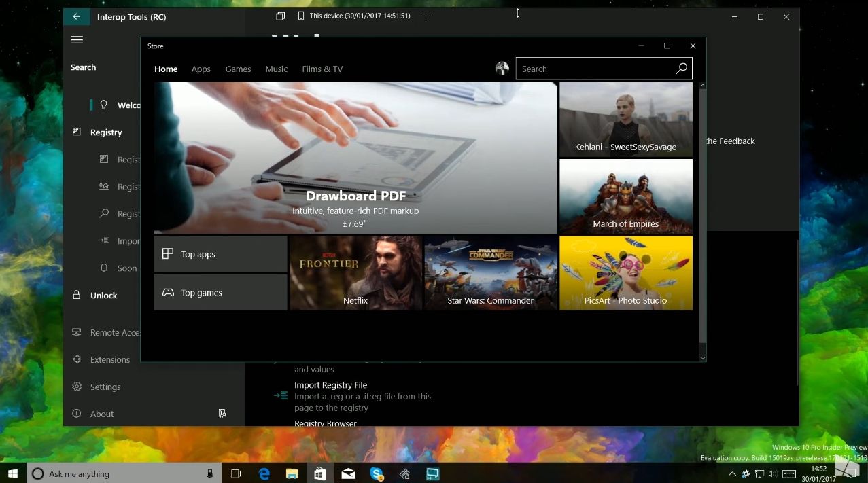Image resolution: width=868 pixels, height=483 pixels.
Task: Select the 'This device' session tab
Action: pos(354,16)
